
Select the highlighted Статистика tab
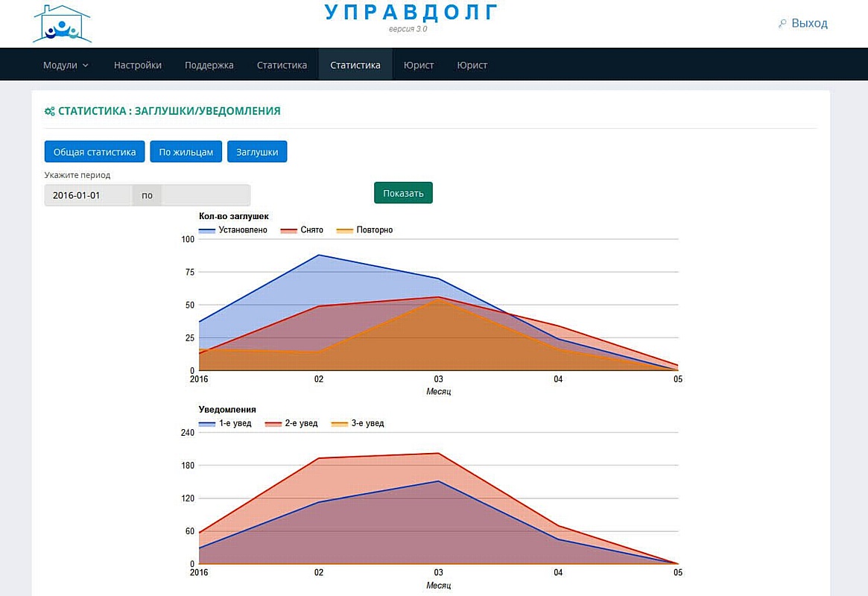[355, 65]
